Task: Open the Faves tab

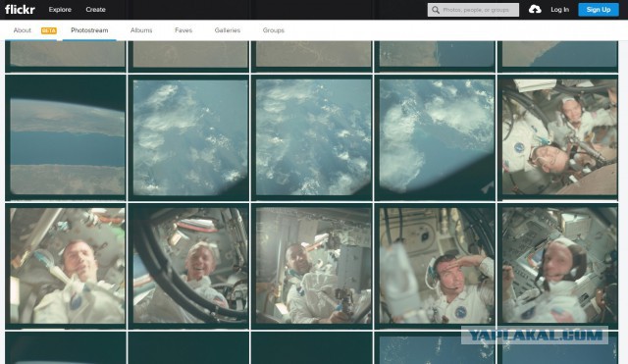Action: point(183,30)
